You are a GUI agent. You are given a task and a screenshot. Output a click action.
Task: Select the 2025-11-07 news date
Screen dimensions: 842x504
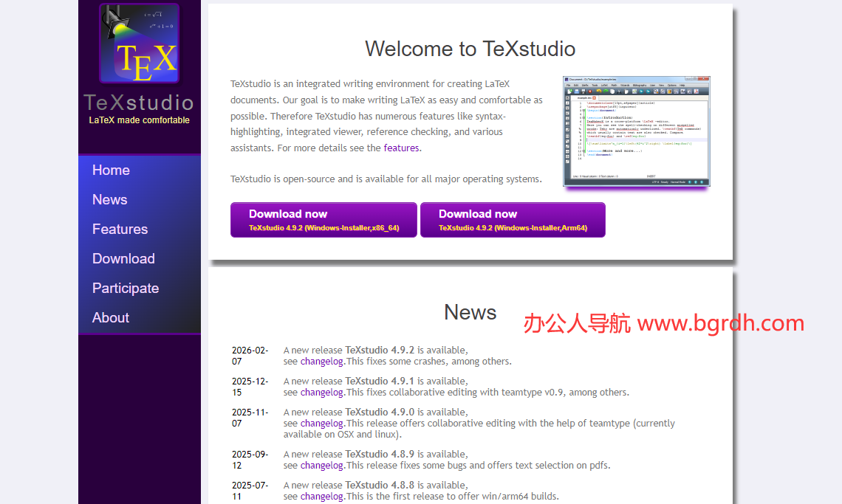pyautogui.click(x=250, y=418)
